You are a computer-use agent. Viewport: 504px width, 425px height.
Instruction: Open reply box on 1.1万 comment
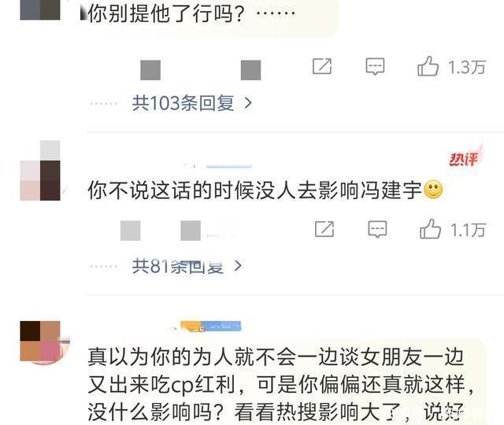tap(377, 229)
